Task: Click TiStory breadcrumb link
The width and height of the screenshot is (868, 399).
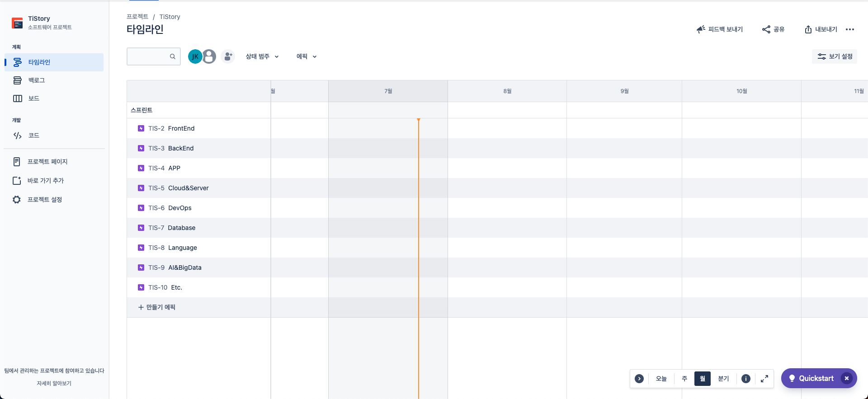Action: point(170,17)
